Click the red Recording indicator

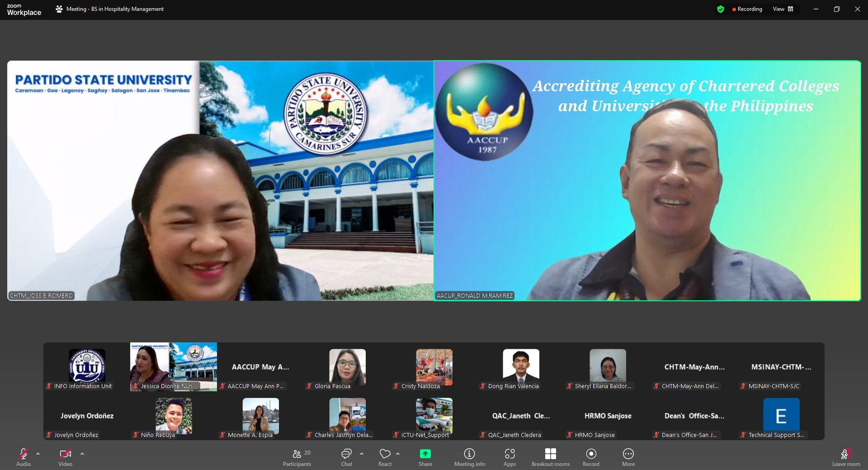747,9
